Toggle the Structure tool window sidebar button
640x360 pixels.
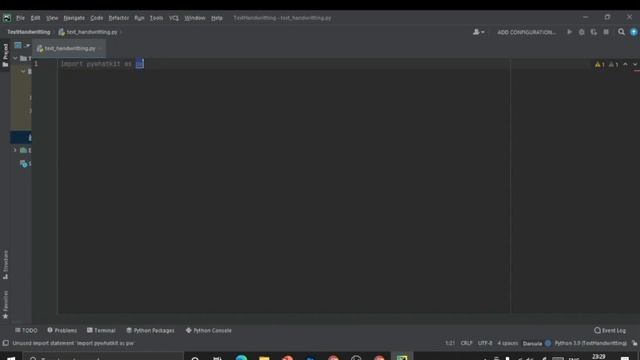[5, 265]
